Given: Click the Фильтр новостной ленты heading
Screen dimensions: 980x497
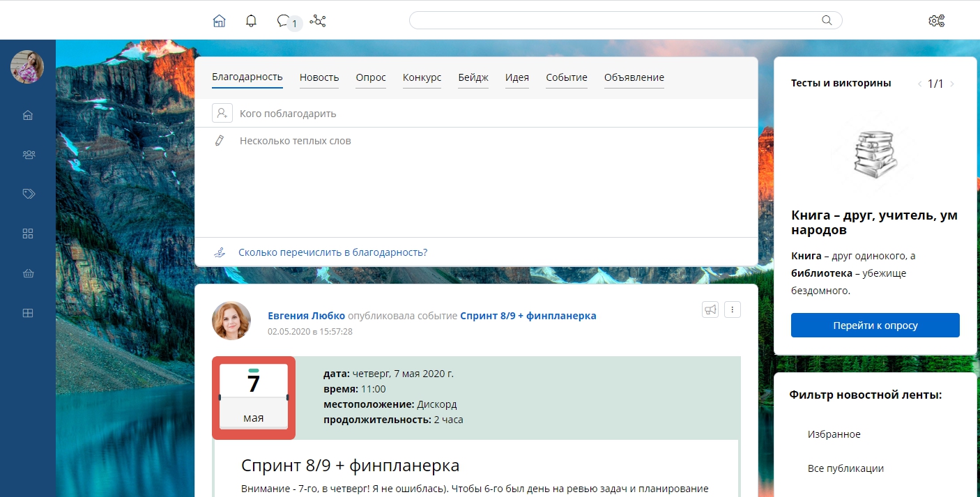Looking at the screenshot, I should click(866, 395).
